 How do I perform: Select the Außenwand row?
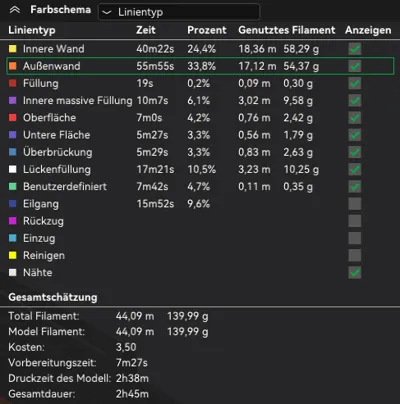tap(200, 66)
